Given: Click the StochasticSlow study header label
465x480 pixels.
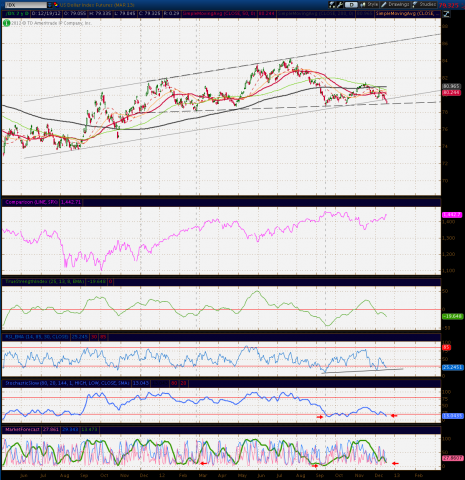Looking at the screenshot, I should (x=67, y=383).
